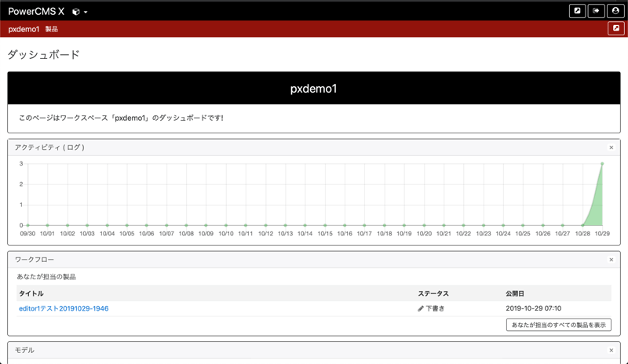
Task: Close the モデル widget
Action: 612,351
